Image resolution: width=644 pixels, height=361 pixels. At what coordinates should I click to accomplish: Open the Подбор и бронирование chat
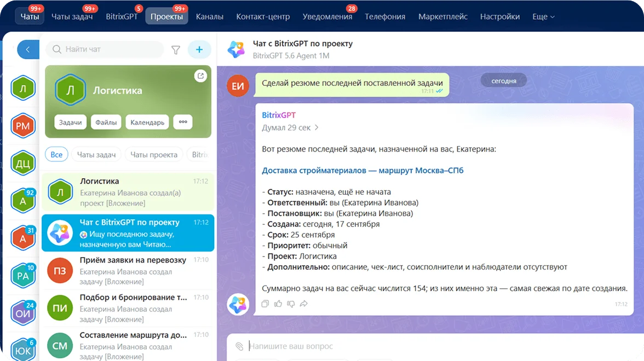click(128, 308)
